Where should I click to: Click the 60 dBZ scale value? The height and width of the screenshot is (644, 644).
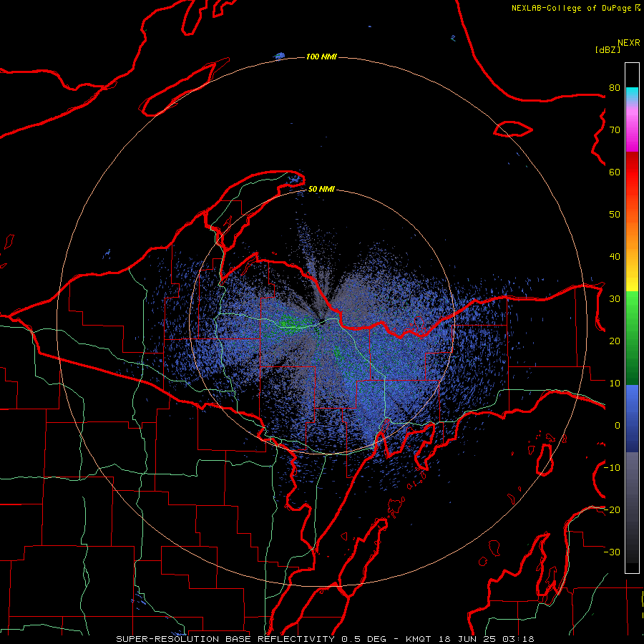(x=615, y=172)
